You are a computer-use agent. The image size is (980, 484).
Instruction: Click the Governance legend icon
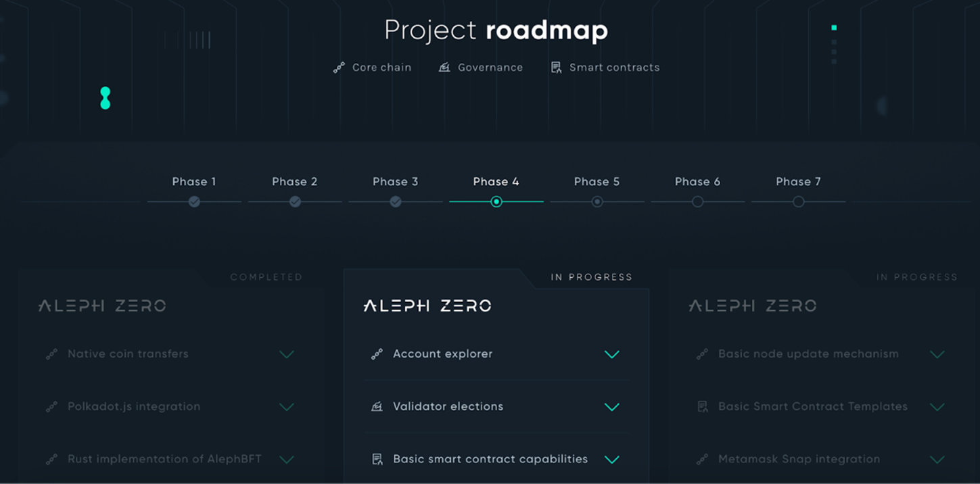(444, 68)
